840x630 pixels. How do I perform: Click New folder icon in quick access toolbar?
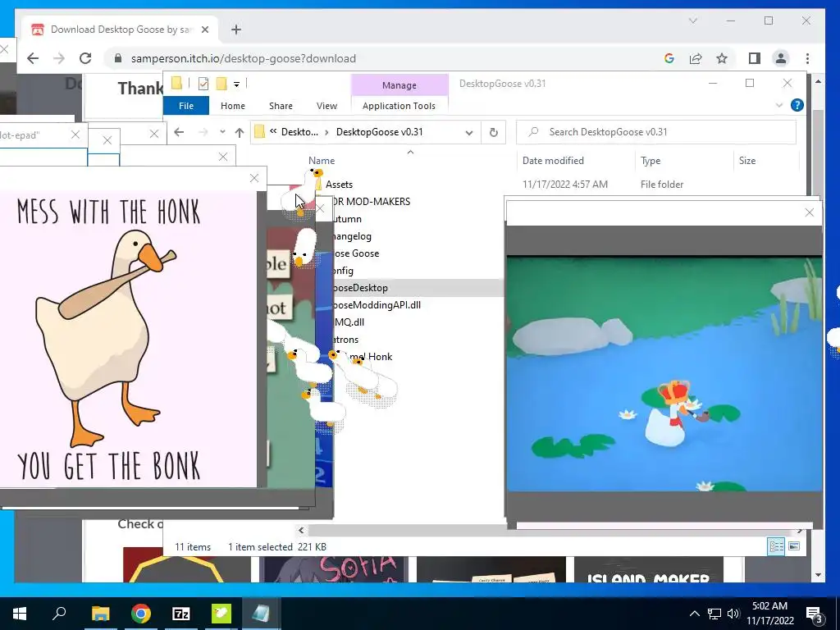(221, 84)
